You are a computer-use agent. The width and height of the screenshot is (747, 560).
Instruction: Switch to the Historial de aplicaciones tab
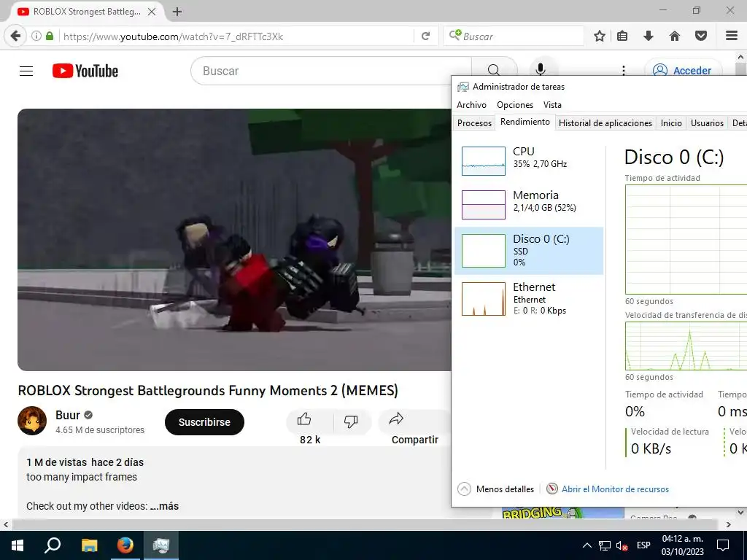pyautogui.click(x=605, y=122)
